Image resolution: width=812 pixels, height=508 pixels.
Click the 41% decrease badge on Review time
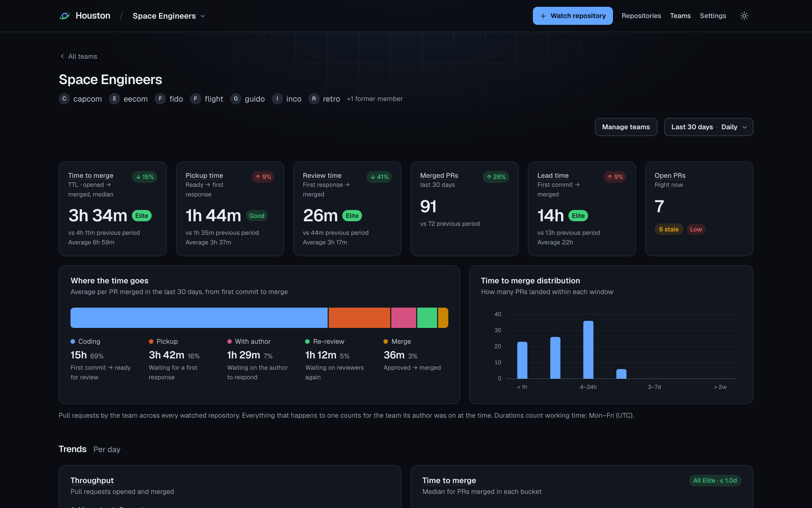pos(379,177)
